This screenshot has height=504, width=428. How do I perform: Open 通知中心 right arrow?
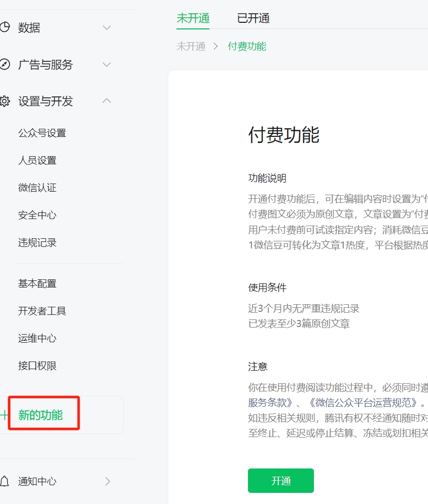pos(108,481)
